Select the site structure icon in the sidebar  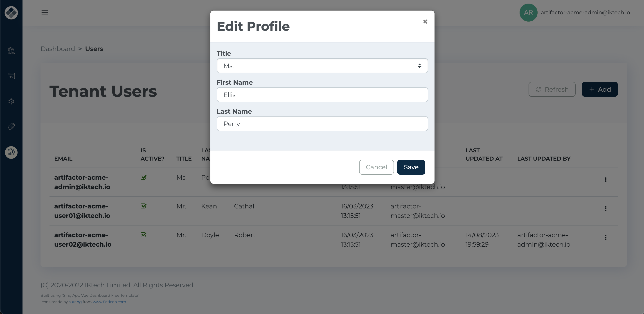[x=11, y=76]
